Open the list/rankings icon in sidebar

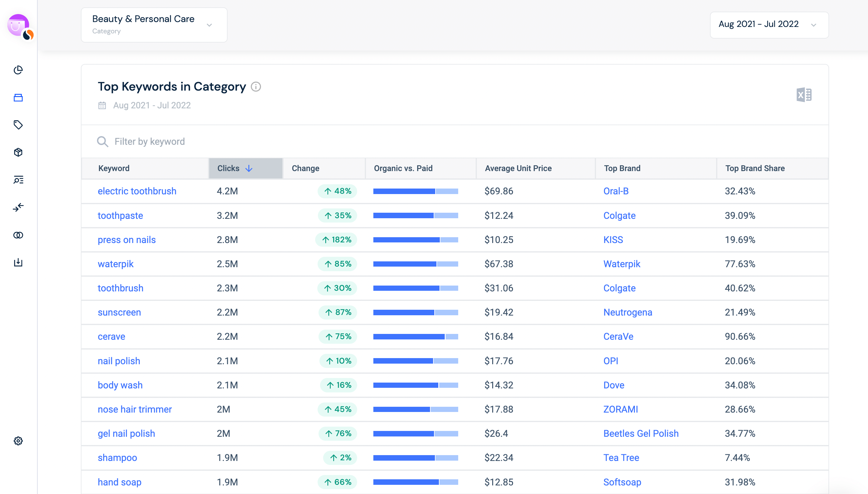click(18, 179)
